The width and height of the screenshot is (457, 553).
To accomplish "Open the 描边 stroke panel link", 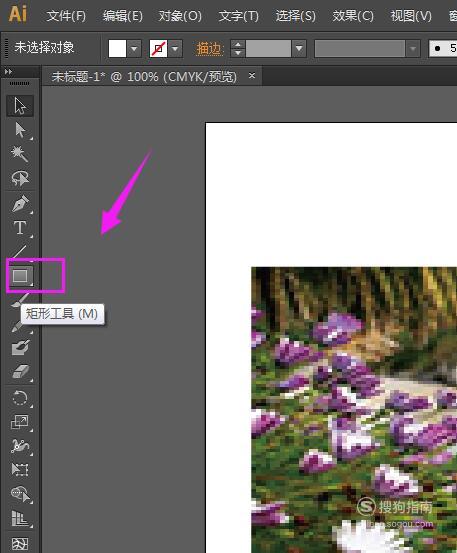I will 210,49.
